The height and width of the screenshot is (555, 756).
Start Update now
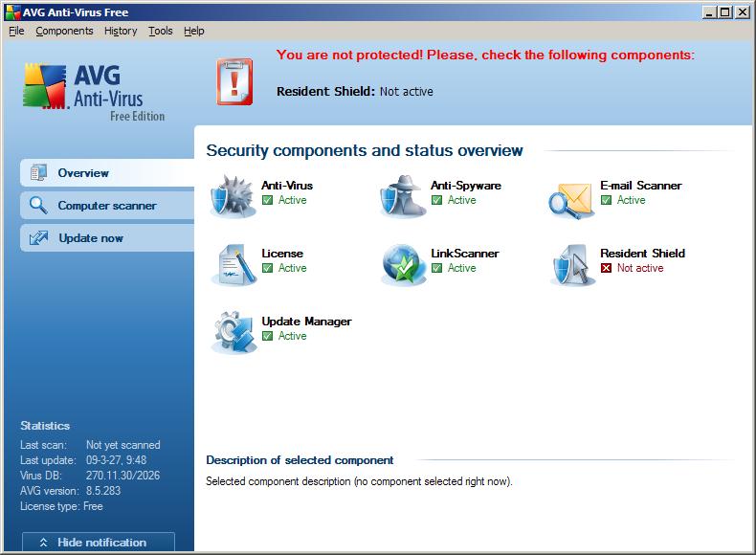[107, 237]
